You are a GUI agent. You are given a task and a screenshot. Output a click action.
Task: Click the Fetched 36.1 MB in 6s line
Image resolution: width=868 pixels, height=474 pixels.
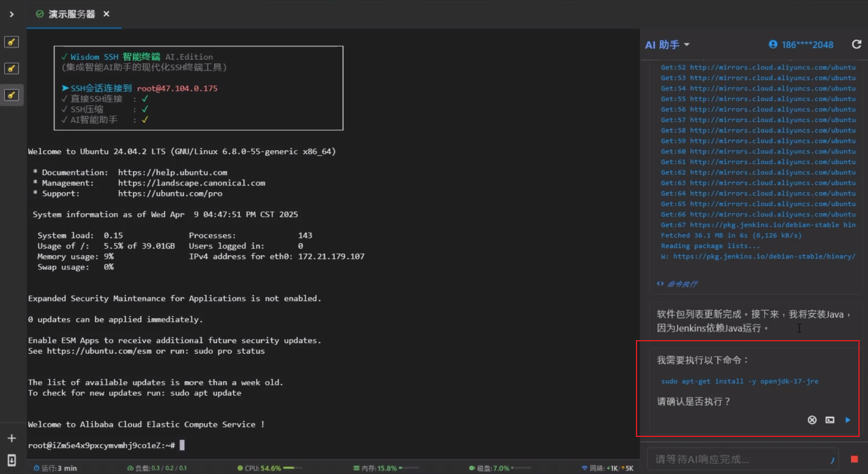tap(731, 236)
